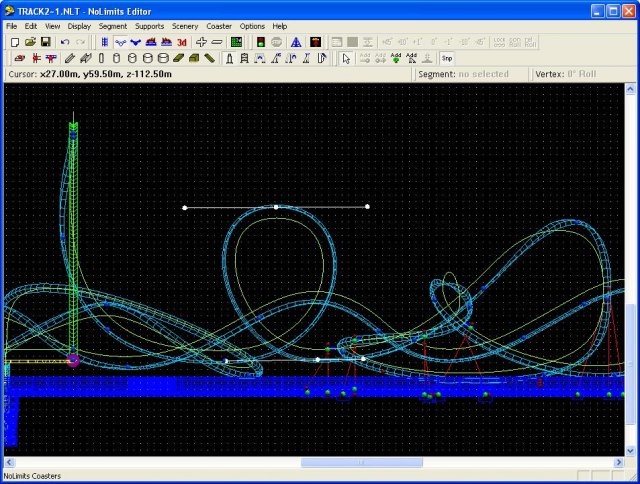This screenshot has height=484, width=640.
Task: Switch to the red 3d view button
Action: (182, 42)
